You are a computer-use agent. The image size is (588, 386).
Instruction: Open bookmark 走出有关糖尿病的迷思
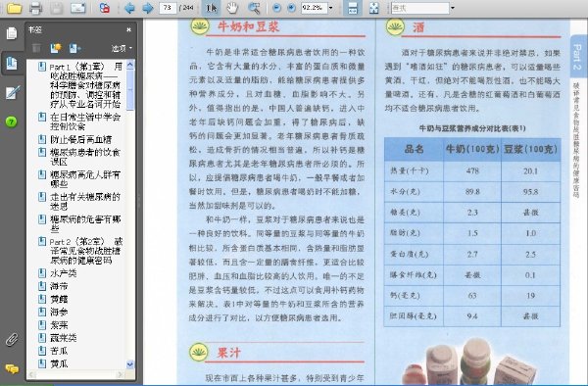click(85, 201)
